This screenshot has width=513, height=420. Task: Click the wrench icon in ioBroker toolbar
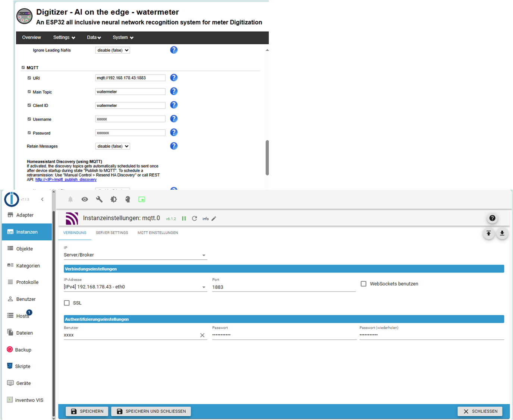click(99, 199)
